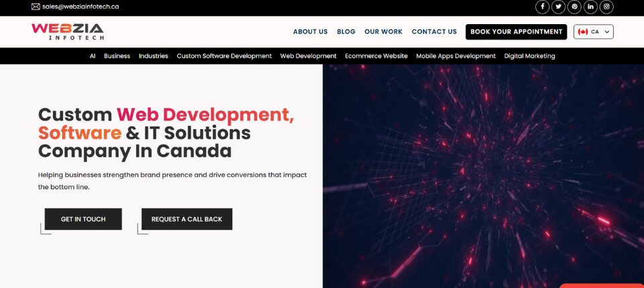Open the AI services menu

(x=93, y=56)
